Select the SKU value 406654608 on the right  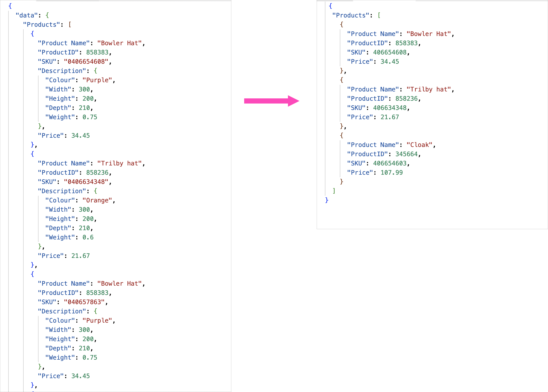point(391,52)
